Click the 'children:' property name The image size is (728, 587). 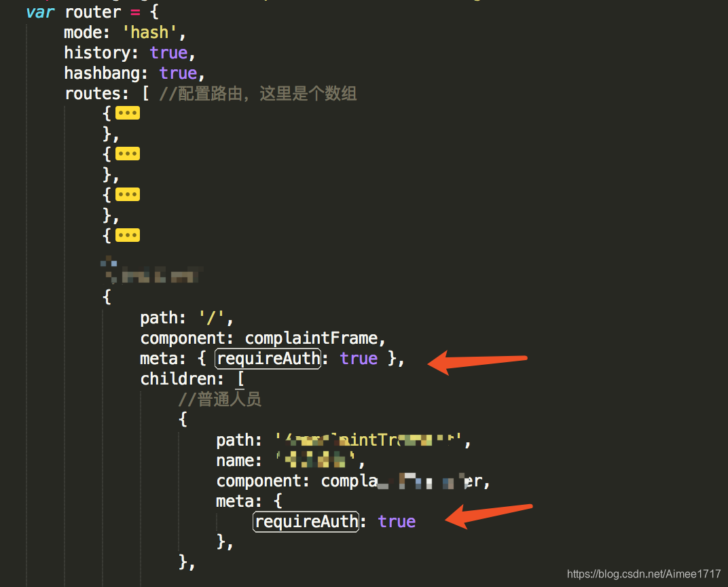[182, 379]
